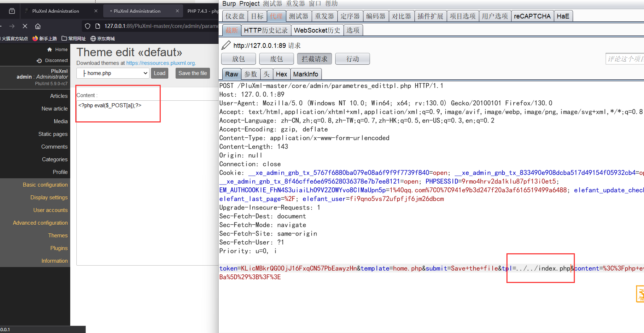This screenshot has height=333, width=644.
Task: Switch to the 插件扩展 tab
Action: point(430,16)
